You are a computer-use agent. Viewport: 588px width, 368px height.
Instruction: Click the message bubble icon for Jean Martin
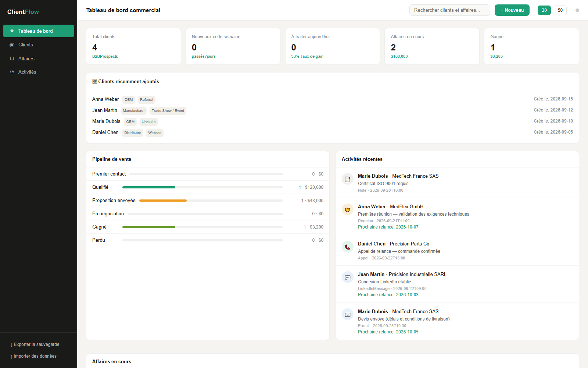[x=348, y=277]
